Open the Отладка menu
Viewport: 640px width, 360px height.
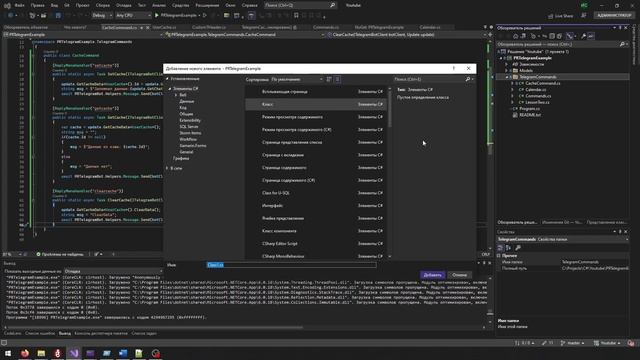[123, 5]
